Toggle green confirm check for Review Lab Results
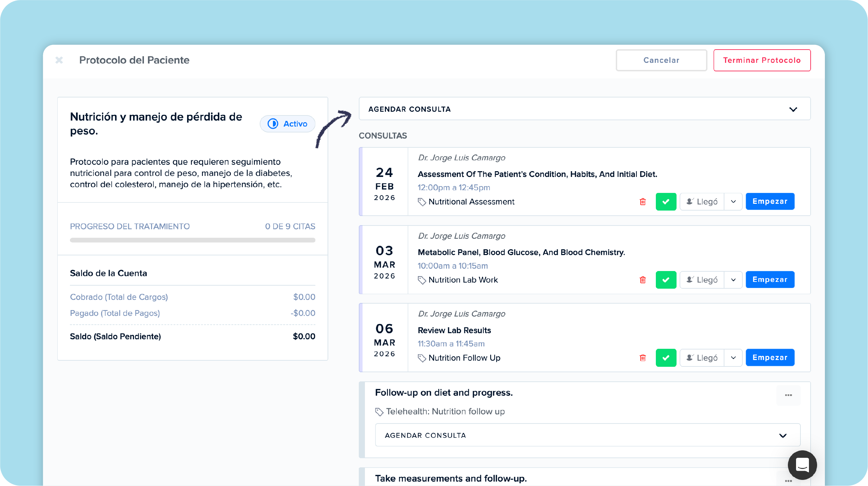The image size is (868, 486). [666, 358]
